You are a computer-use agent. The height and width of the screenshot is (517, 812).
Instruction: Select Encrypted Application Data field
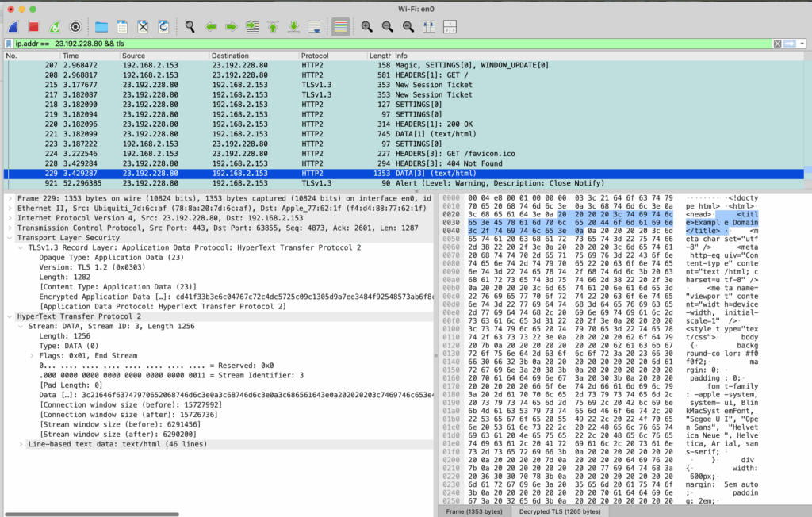pyautogui.click(x=236, y=297)
